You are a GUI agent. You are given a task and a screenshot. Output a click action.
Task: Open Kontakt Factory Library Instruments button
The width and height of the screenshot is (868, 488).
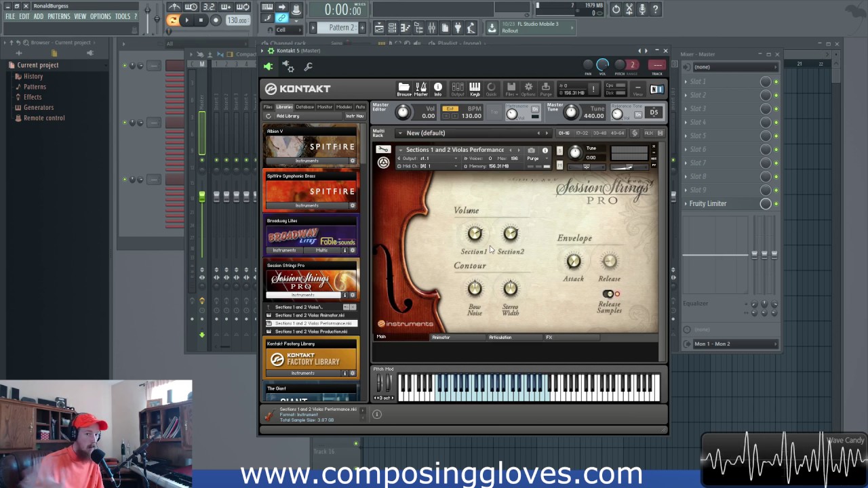[303, 373]
